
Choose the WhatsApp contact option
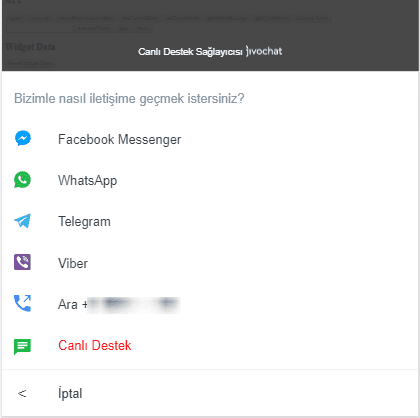point(210,180)
